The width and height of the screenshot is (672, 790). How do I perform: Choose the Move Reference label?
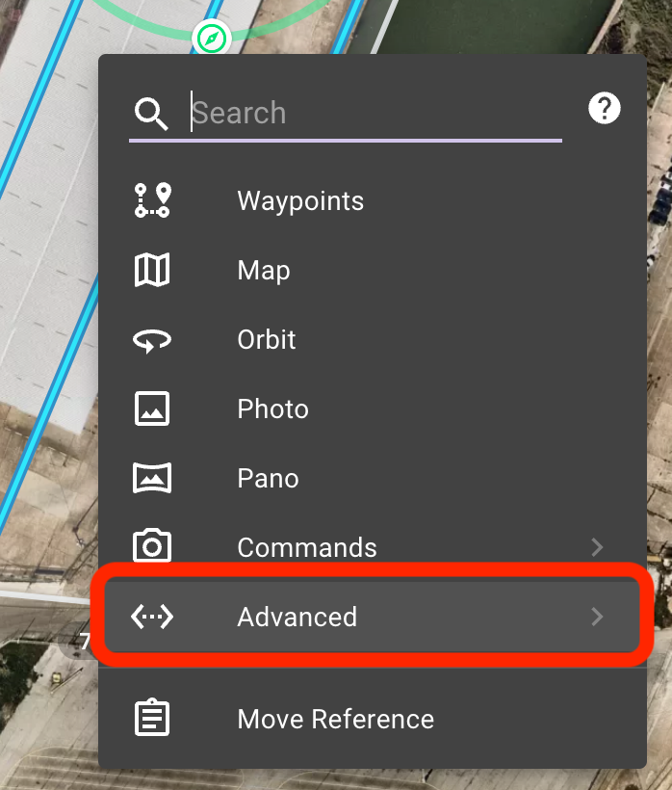tap(336, 719)
